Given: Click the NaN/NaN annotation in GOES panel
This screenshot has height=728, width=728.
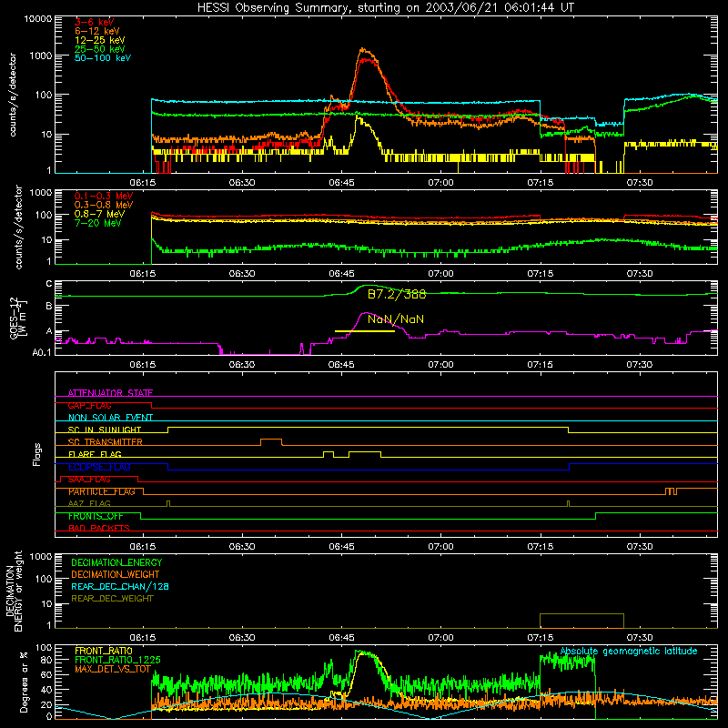Looking at the screenshot, I should 396,319.
